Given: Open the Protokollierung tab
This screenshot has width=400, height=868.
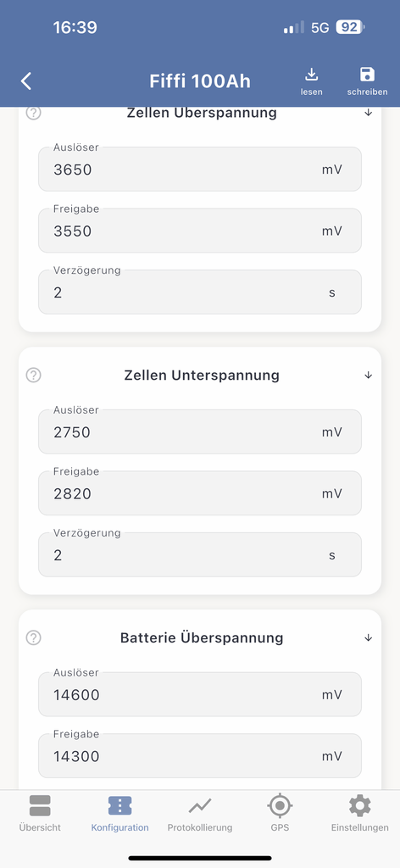Looking at the screenshot, I should point(200,813).
